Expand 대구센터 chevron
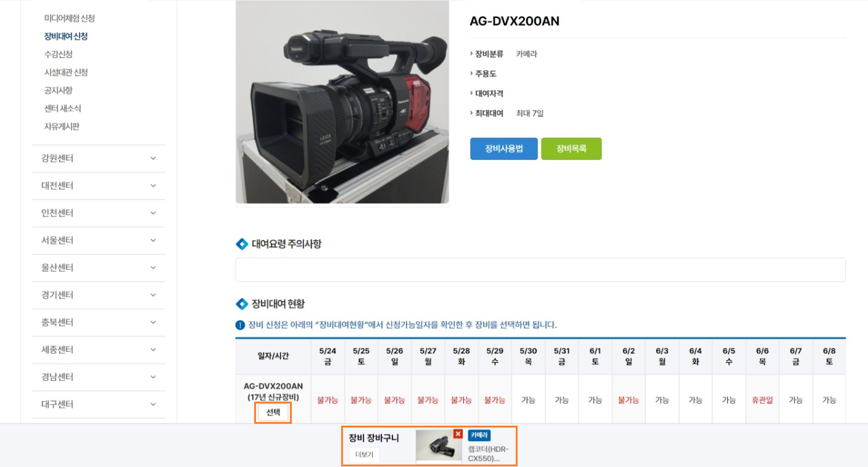Screen dimensions: 868x467 [153, 404]
